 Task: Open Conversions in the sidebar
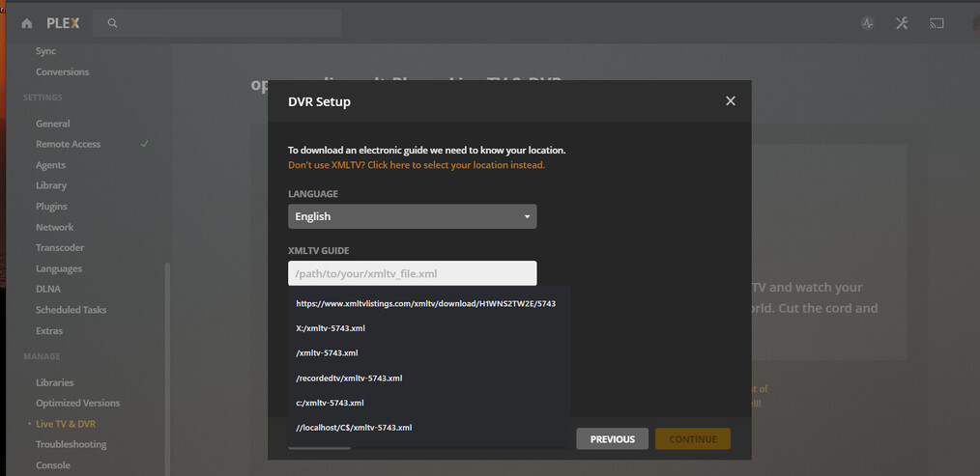click(x=63, y=71)
